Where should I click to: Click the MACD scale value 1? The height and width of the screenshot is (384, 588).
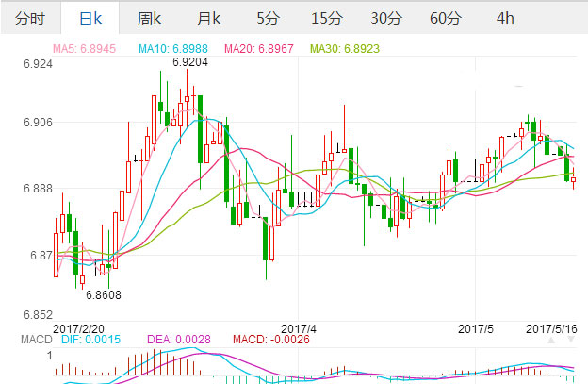(x=50, y=356)
